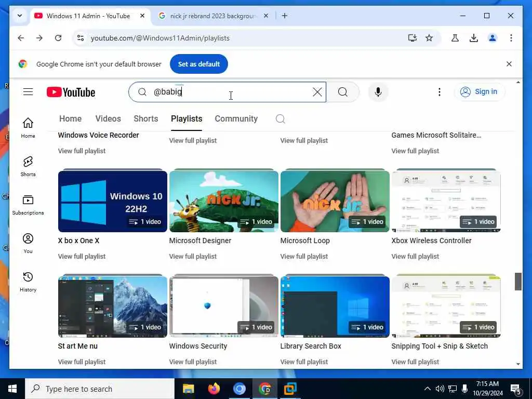Screen dimensions: 532x399
Task: Open the YouTube hamburger guide menu
Action: click(28, 92)
